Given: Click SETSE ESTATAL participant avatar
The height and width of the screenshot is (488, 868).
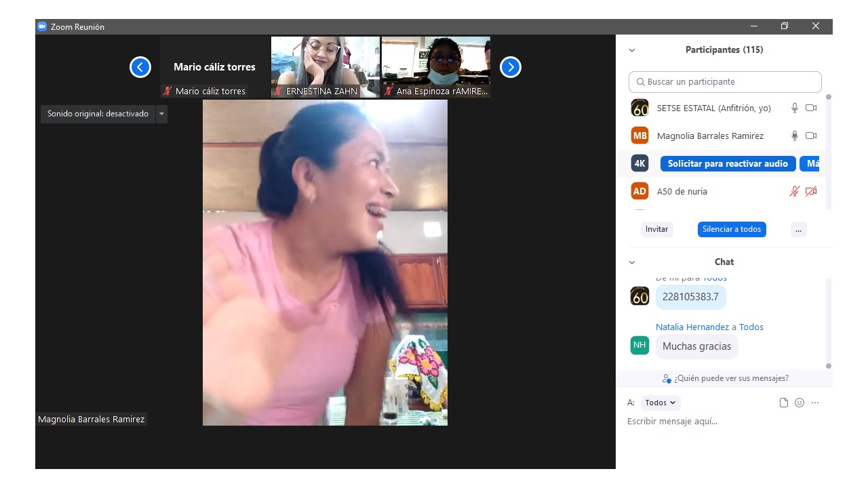Looking at the screenshot, I should pyautogui.click(x=639, y=108).
